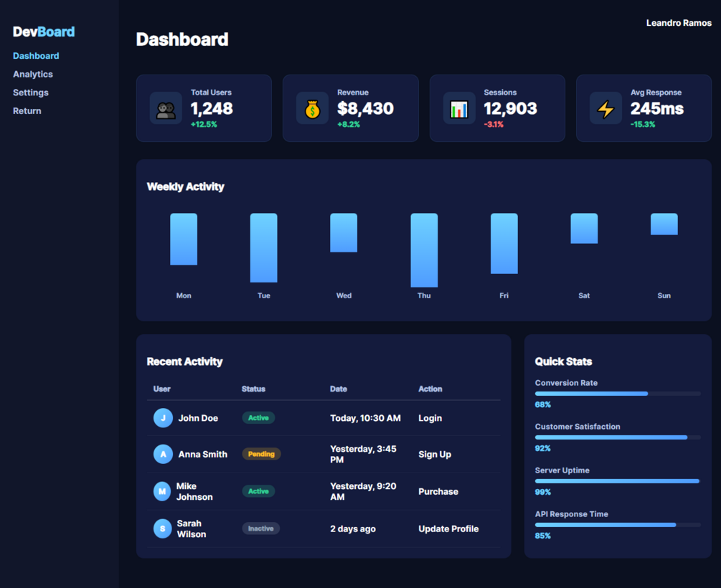Image resolution: width=721 pixels, height=588 pixels.
Task: Select the Sun bar in Weekly Activity
Action: (664, 224)
